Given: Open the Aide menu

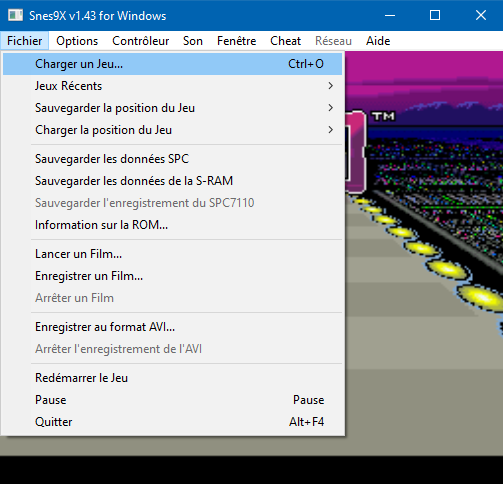Looking at the screenshot, I should point(378,41).
